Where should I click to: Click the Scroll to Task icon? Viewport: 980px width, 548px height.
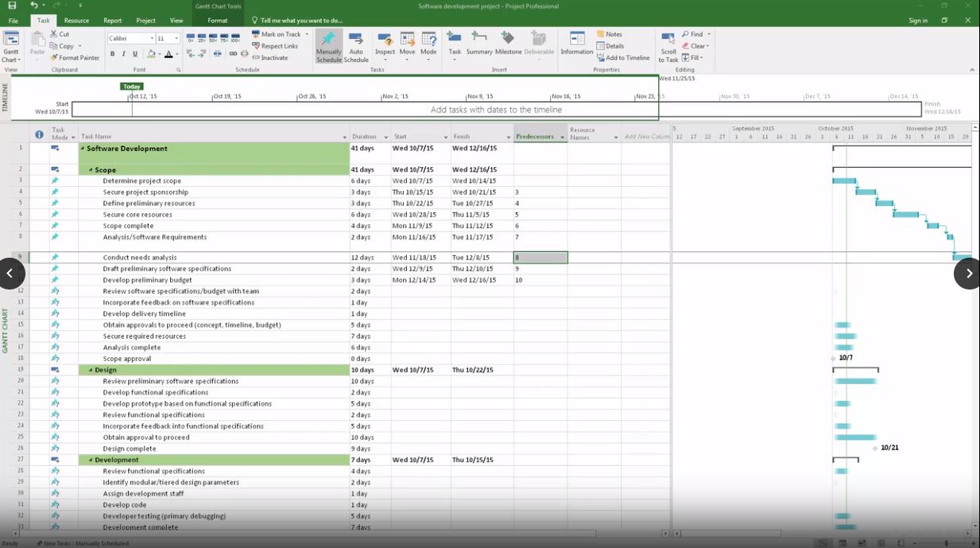668,46
